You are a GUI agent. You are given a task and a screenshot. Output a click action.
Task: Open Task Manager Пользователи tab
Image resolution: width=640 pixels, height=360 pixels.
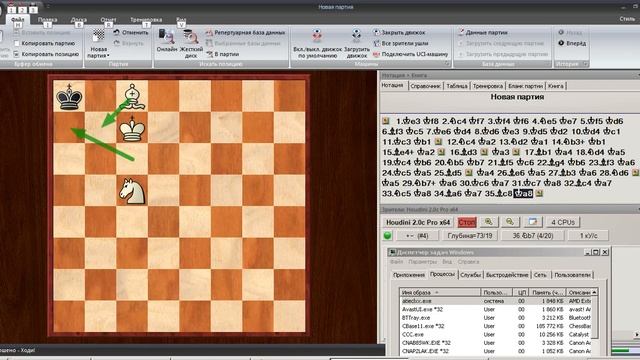(572, 275)
